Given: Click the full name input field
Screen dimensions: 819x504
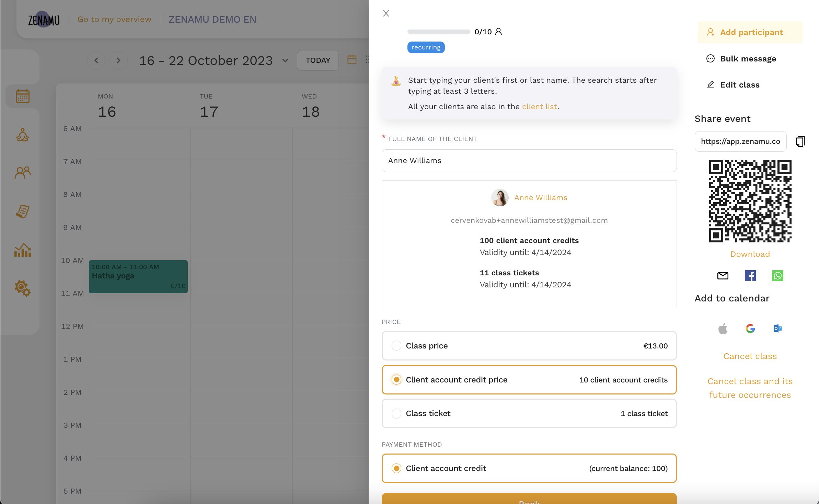Looking at the screenshot, I should point(529,160).
